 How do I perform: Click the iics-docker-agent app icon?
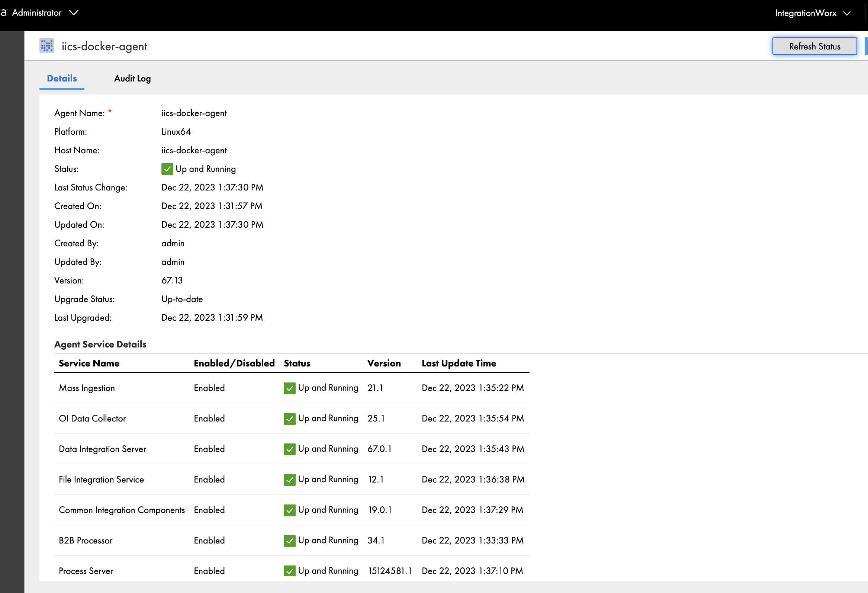click(47, 45)
